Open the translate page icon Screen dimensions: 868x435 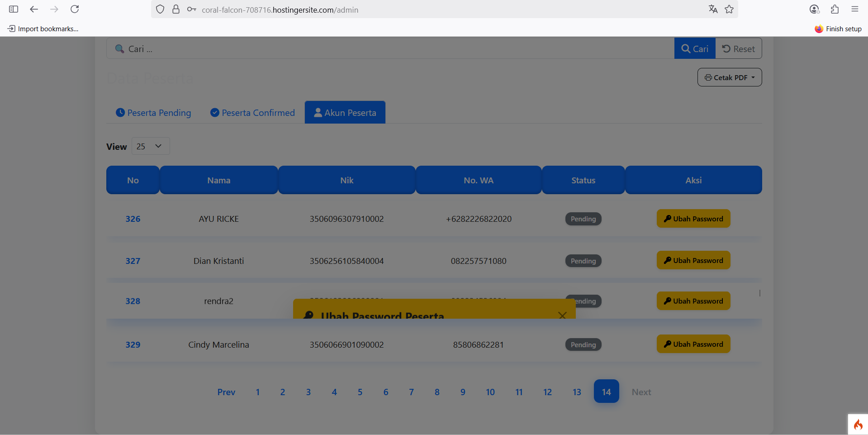tap(713, 9)
